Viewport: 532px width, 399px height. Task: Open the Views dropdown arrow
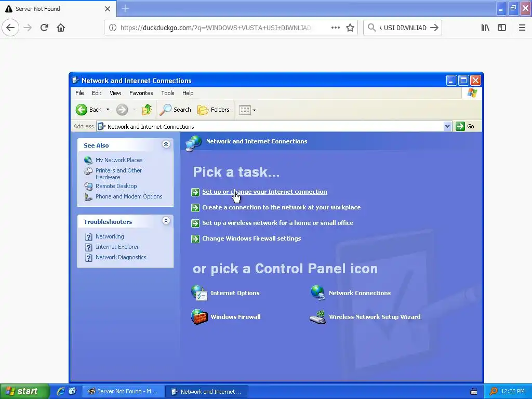[x=255, y=110]
